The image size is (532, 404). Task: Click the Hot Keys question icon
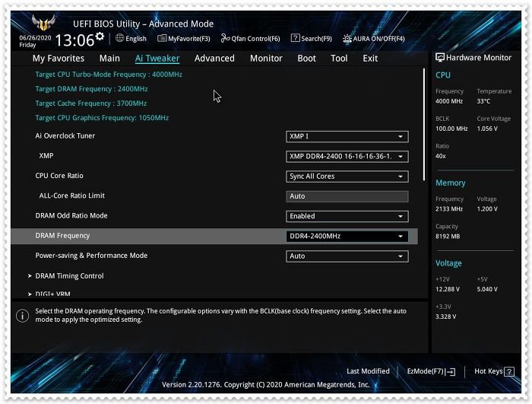(509, 372)
